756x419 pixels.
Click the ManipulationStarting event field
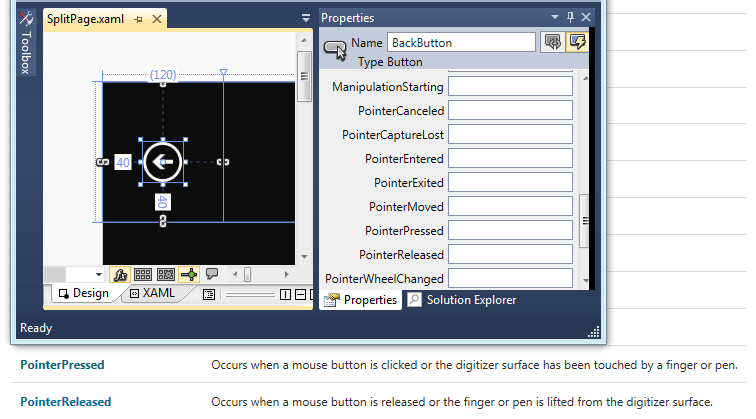[x=510, y=87]
